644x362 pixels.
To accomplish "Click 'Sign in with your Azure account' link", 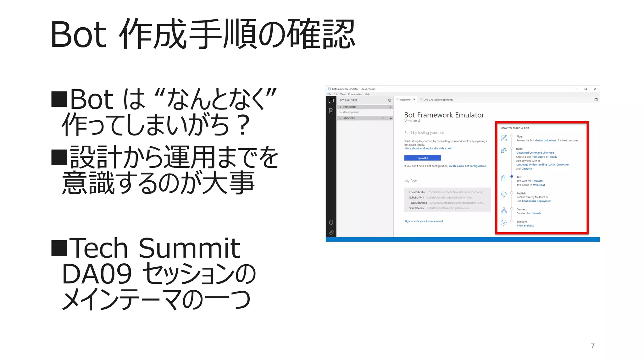I will [x=424, y=221].
